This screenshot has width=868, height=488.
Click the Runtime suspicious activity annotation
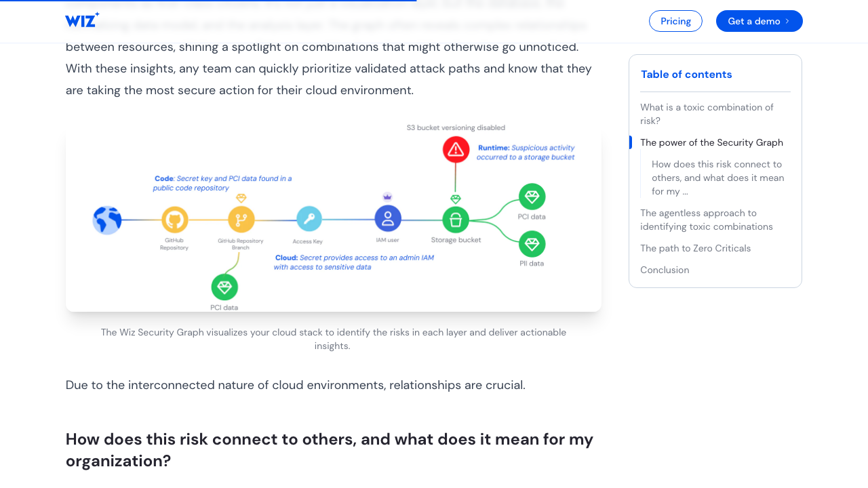(x=526, y=152)
